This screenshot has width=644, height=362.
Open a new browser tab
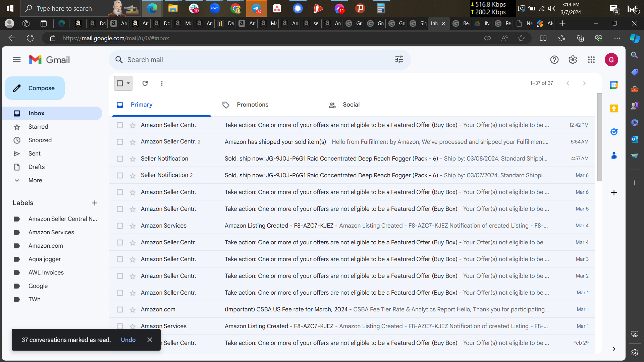[562, 23]
